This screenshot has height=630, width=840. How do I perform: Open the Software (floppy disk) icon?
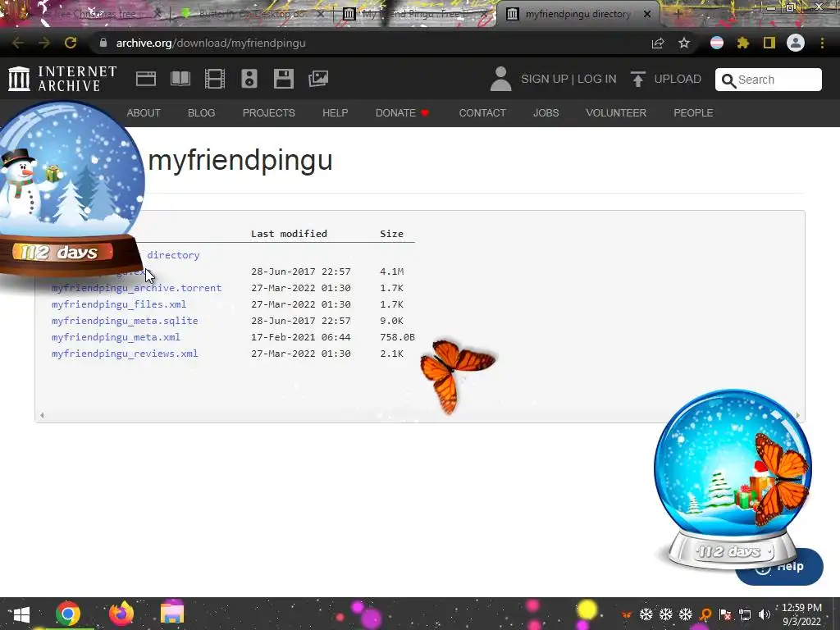pos(283,79)
